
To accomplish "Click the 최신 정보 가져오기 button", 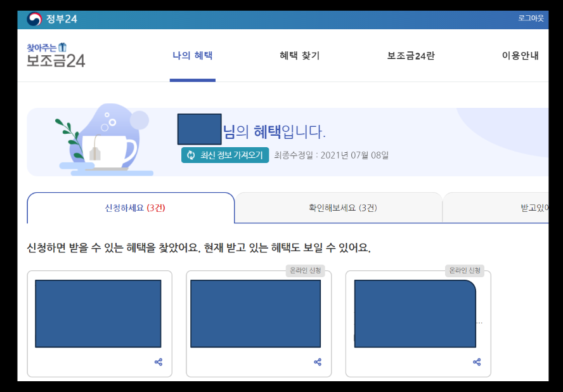I will pos(225,155).
